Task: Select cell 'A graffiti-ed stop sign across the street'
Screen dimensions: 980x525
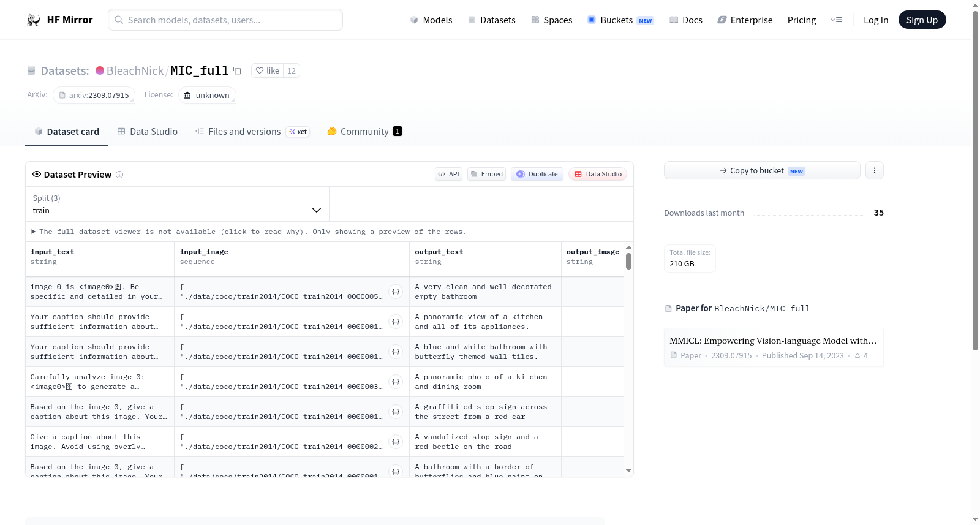Action: (x=485, y=412)
